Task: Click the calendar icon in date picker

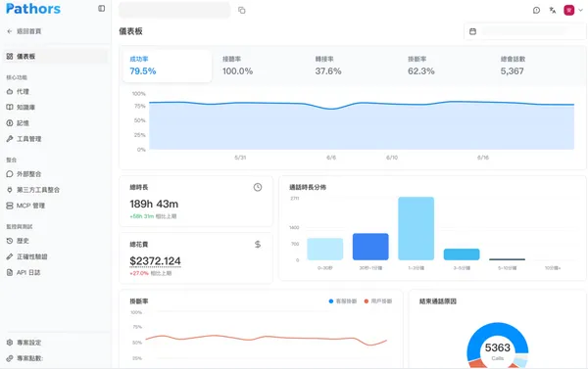Action: (x=473, y=31)
